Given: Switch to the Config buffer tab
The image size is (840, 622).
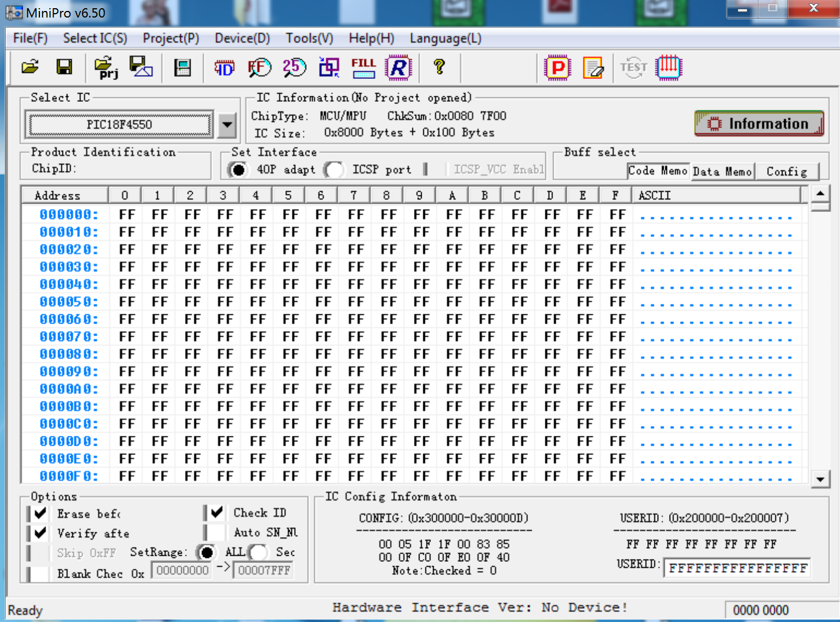Looking at the screenshot, I should point(787,171).
